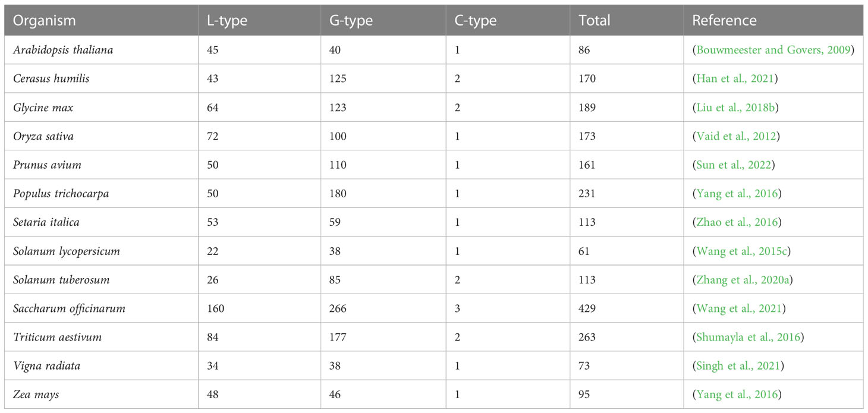This screenshot has width=868, height=413.
Task: Open the Han et al., 2021 citation
Action: 735,78
